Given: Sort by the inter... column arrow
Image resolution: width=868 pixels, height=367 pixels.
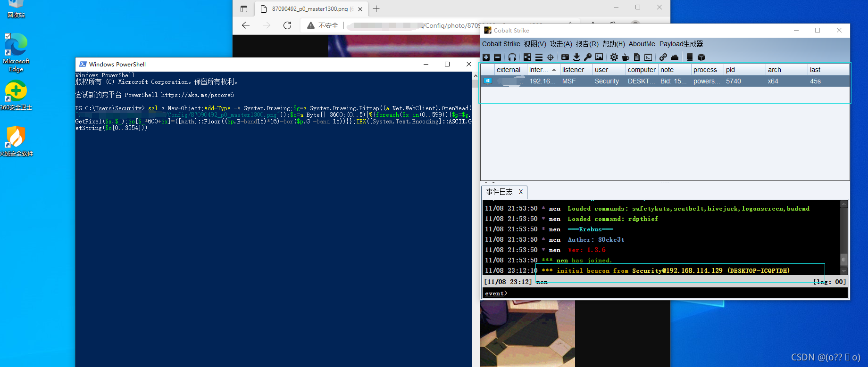Looking at the screenshot, I should 554,70.
